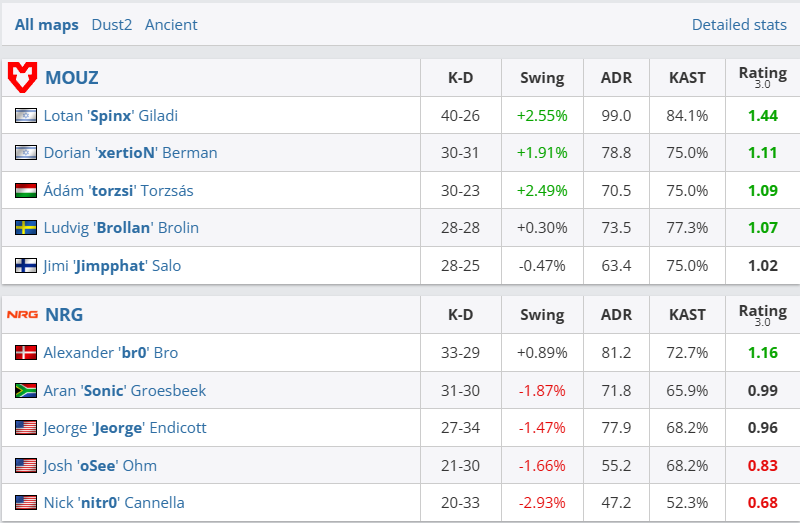The width and height of the screenshot is (800, 523).
Task: Click the MOUZ team logo icon
Action: coord(23,76)
